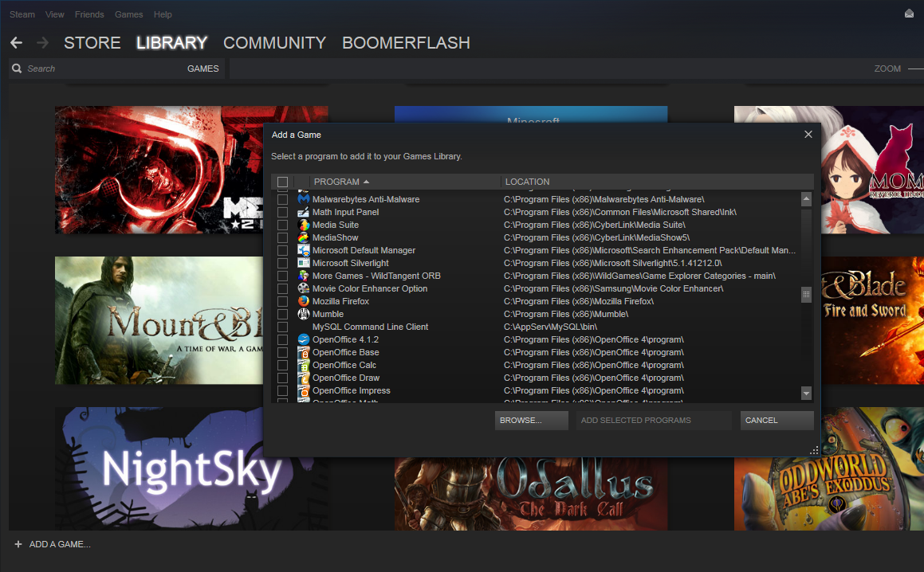The height and width of the screenshot is (572, 924).
Task: Click the plus icon beside Add a Game
Action: pos(18,544)
